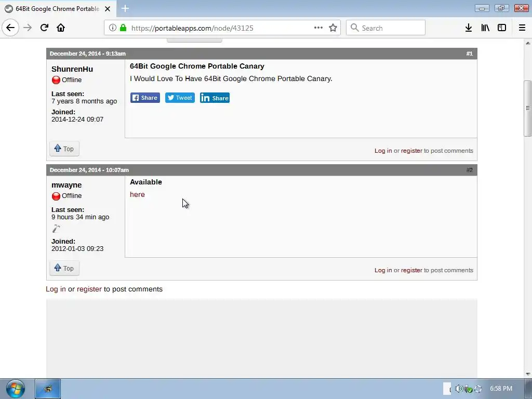The height and width of the screenshot is (399, 532).
Task: Click the green secure connection padlock
Action: pyautogui.click(x=123, y=28)
